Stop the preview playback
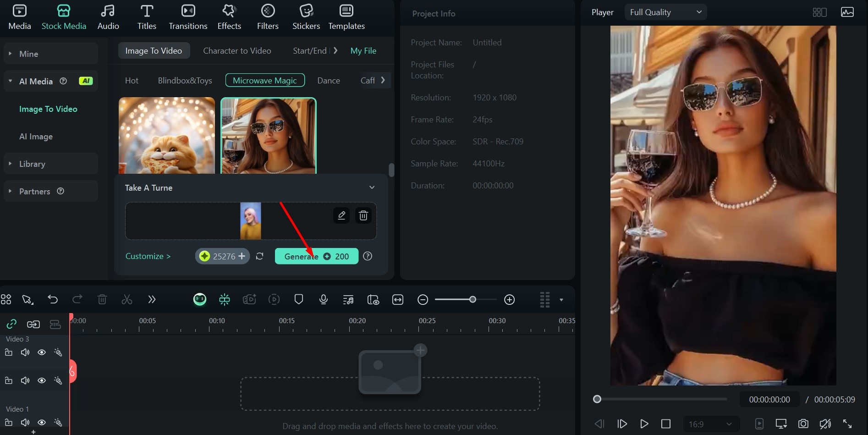This screenshot has height=435, width=868. coord(666,424)
